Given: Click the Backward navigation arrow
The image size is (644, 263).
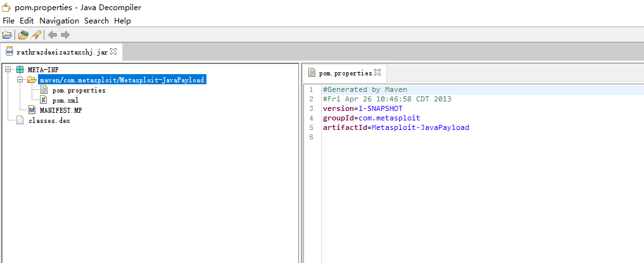Looking at the screenshot, I should pyautogui.click(x=52, y=35).
